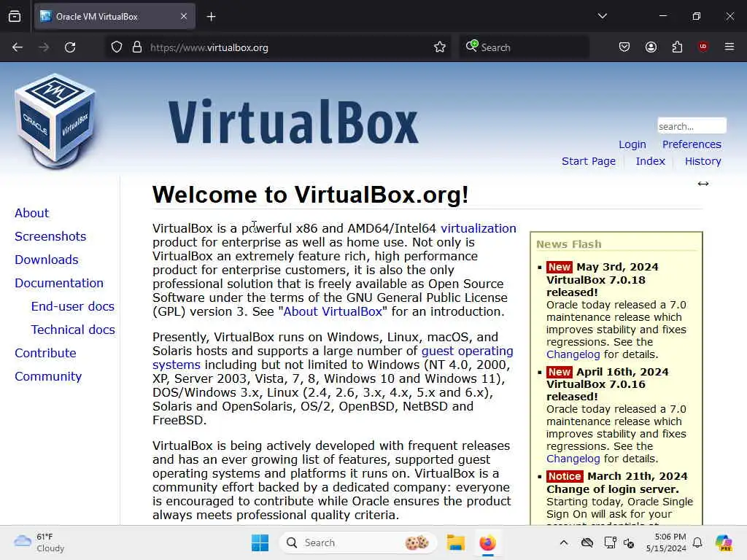Open the Windows Start menu
Viewport: 747px width, 560px height.
(260, 542)
